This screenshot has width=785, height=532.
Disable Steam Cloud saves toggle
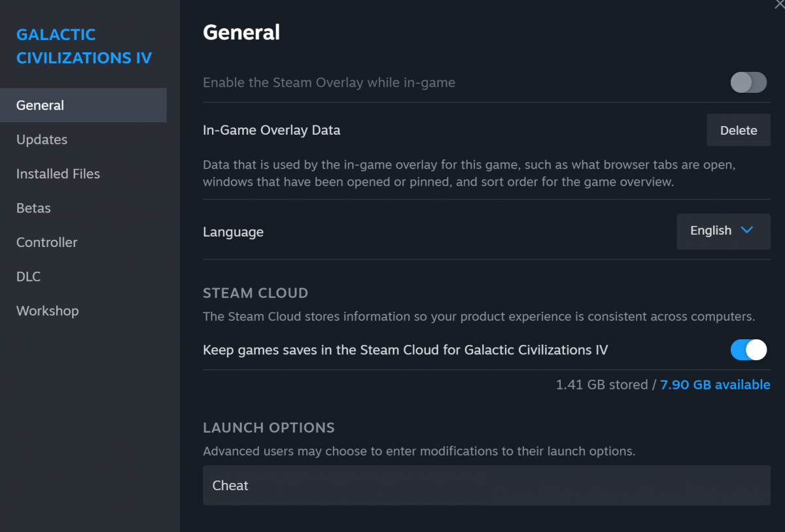pyautogui.click(x=748, y=350)
